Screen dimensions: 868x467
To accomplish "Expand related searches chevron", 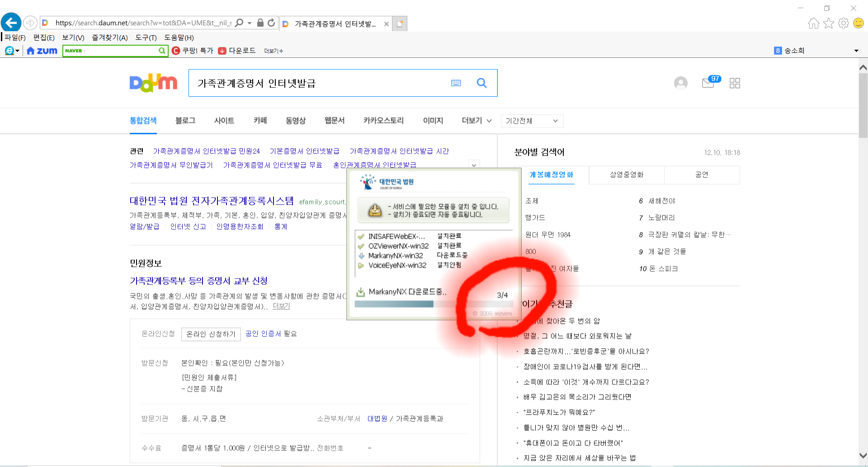I will tap(474, 165).
